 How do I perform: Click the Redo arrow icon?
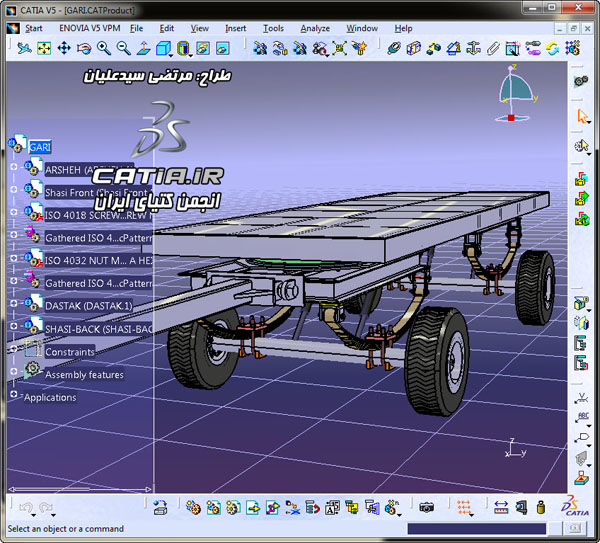point(46,508)
